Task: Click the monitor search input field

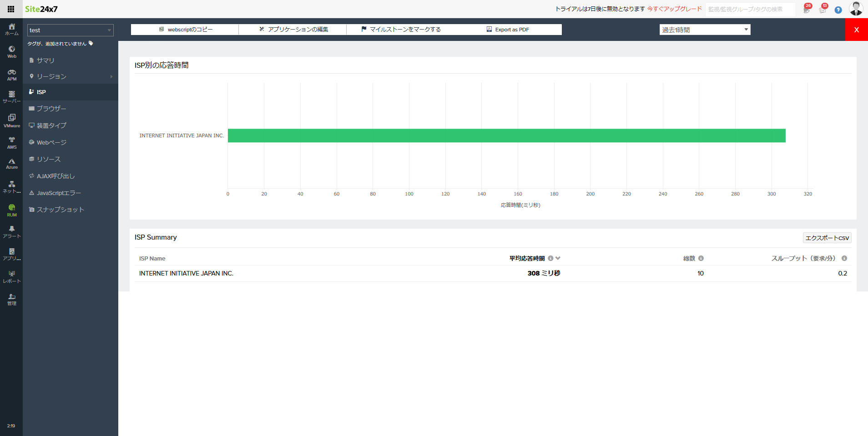Action: pos(751,9)
